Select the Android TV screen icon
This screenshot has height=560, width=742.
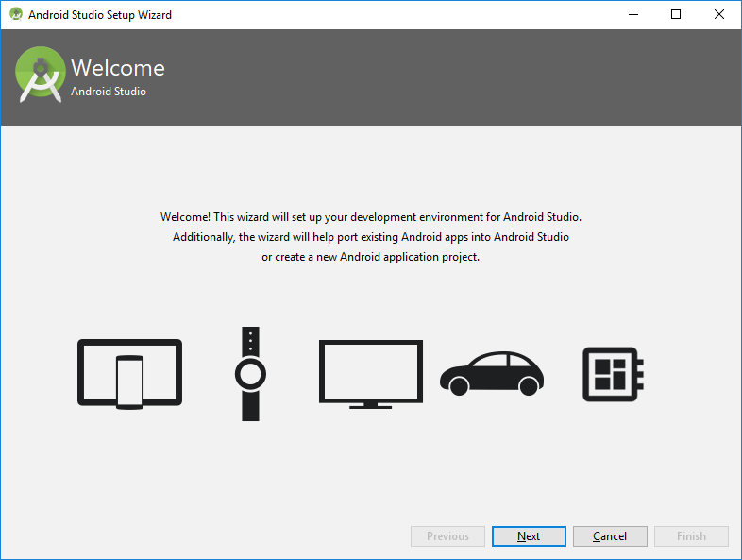click(x=370, y=374)
